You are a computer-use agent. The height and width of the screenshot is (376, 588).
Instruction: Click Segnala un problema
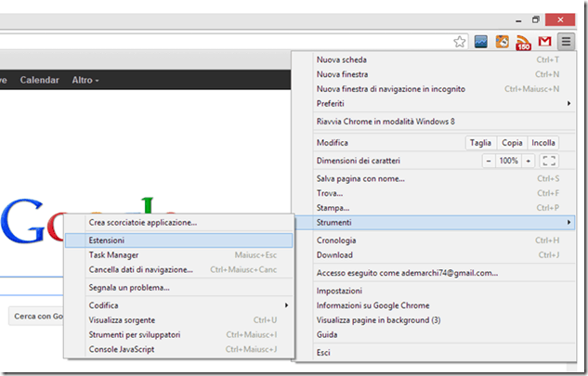click(179, 288)
